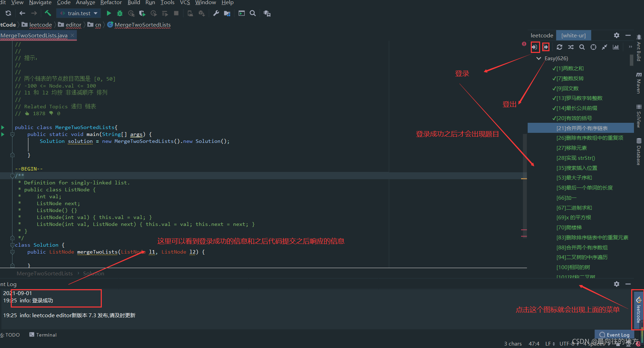
Task: Search questions with leetcode panel magnifier
Action: 582,47
